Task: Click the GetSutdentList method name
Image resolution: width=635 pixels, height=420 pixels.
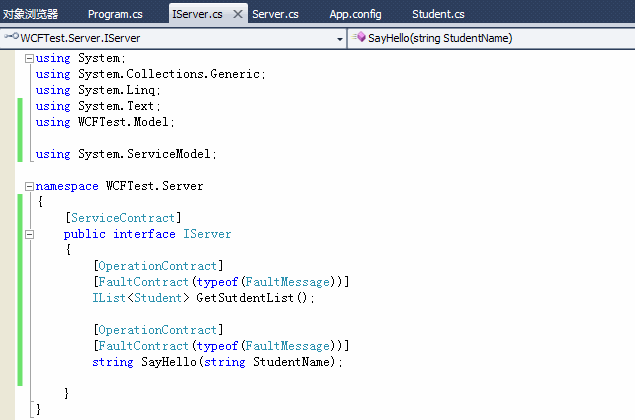Action: pos(245,298)
